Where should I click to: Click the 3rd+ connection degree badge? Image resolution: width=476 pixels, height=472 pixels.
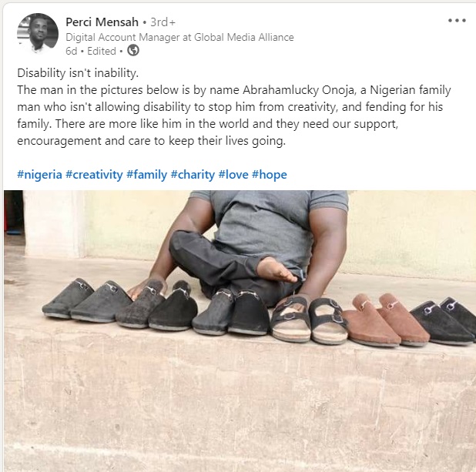153,22
